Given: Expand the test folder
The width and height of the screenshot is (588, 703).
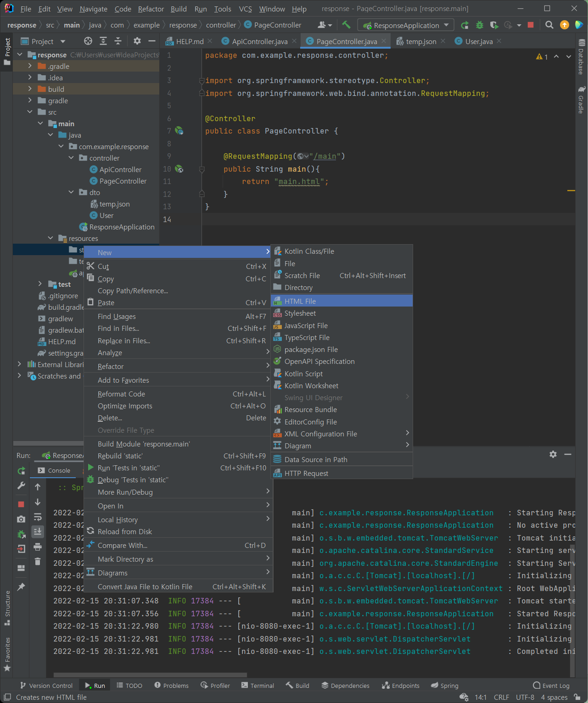Looking at the screenshot, I should click(x=40, y=284).
